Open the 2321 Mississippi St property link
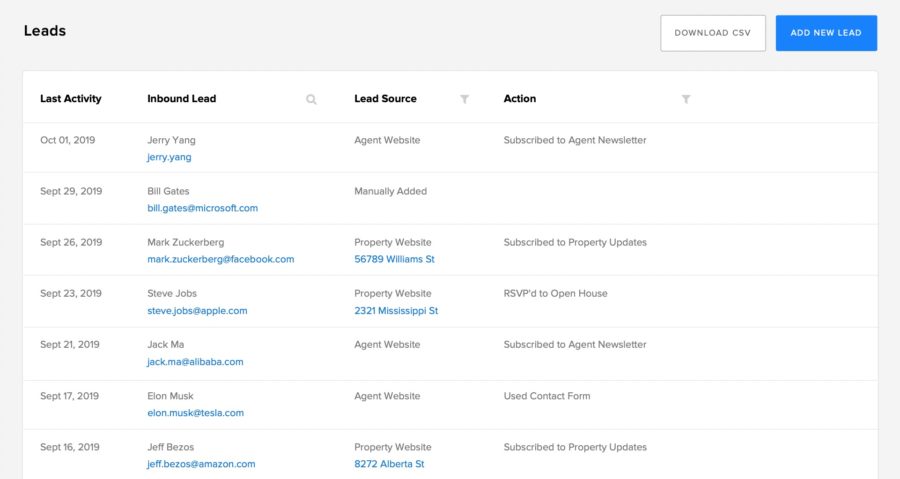Screen dimensions: 900x479 click(x=396, y=311)
